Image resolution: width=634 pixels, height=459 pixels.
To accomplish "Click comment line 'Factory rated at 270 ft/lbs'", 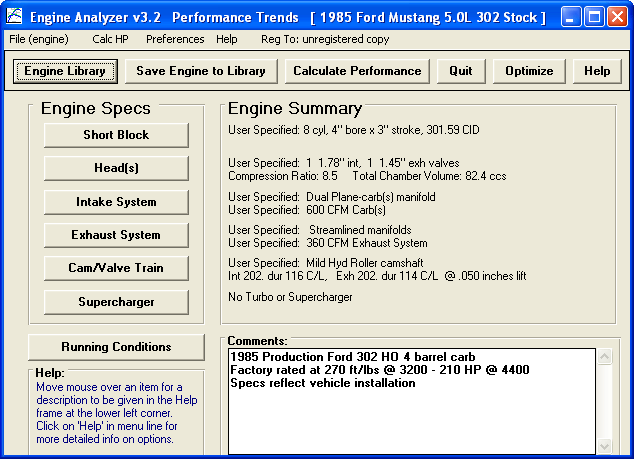I will 380,370.
